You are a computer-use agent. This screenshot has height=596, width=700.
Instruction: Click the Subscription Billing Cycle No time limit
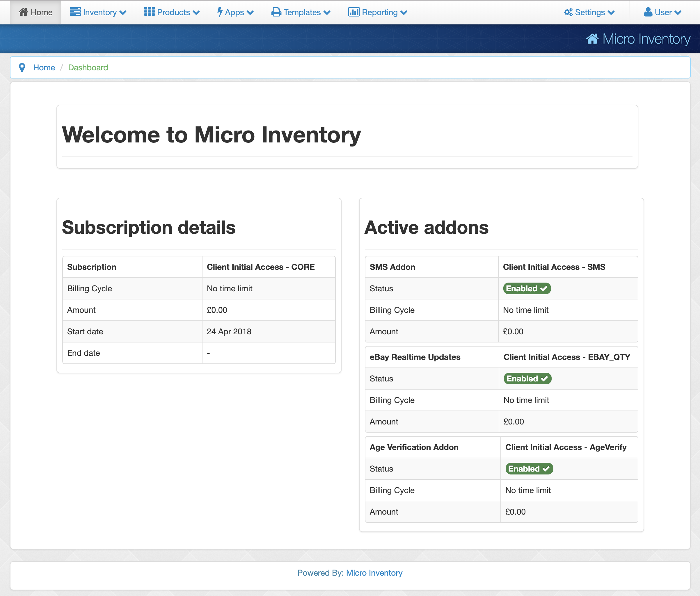point(230,289)
